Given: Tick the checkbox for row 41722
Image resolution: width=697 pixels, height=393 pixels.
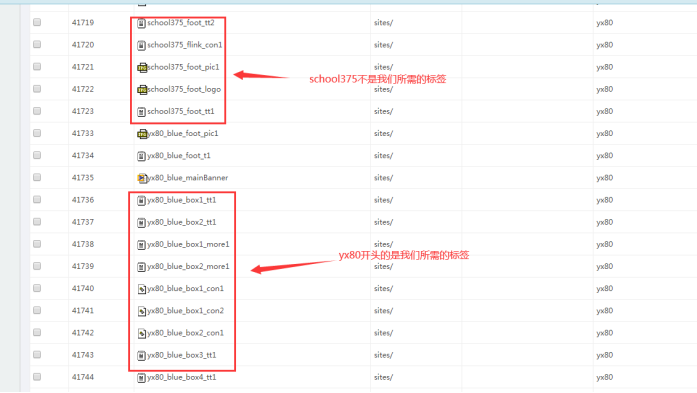Looking at the screenshot, I should point(37,88).
